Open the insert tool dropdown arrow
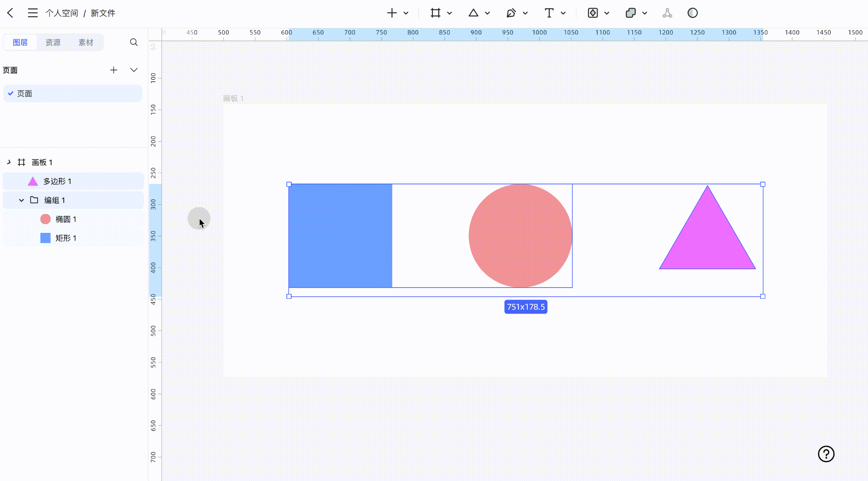This screenshot has width=868, height=481. 406,13
